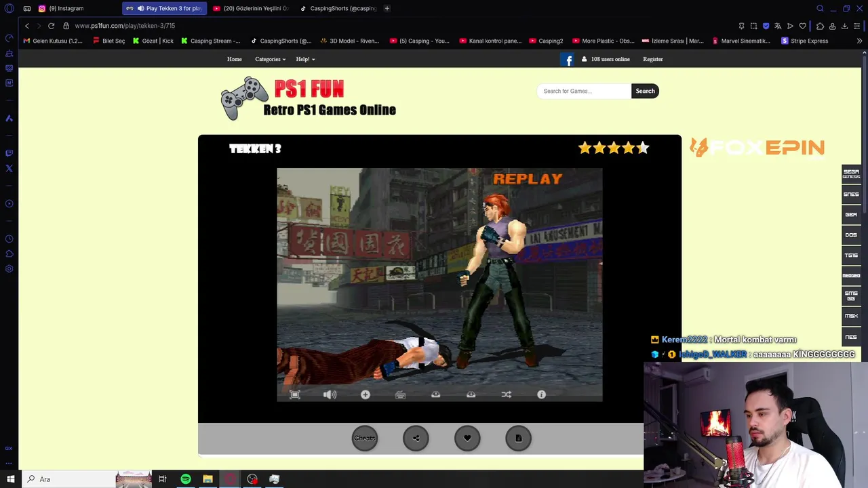Select the SNES console shortcut

851,195
